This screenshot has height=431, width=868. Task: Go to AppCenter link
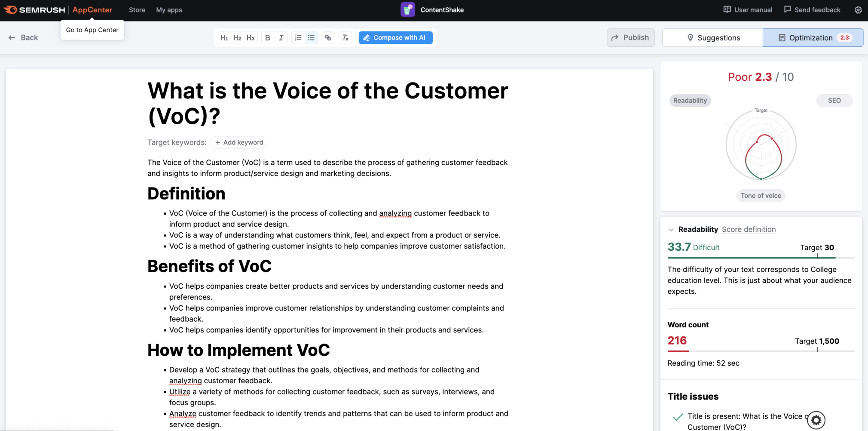(92, 10)
